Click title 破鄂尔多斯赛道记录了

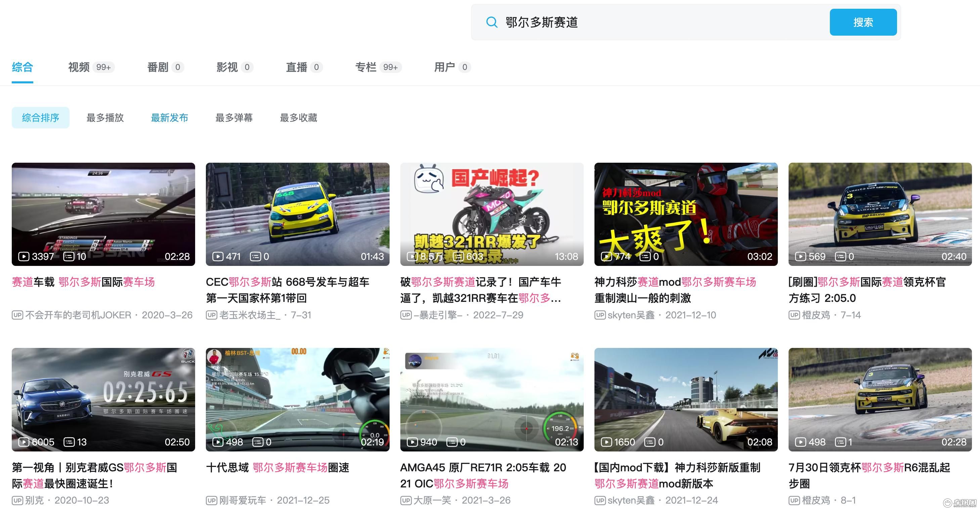[481, 290]
